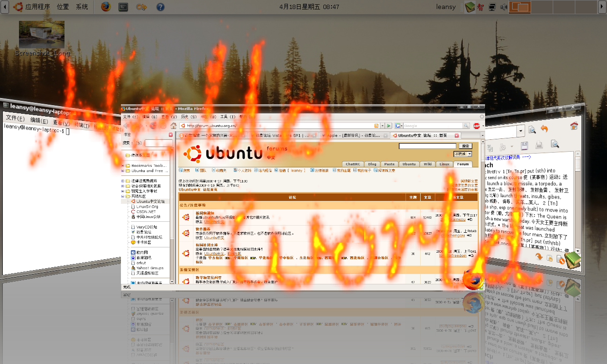Click the StarDict print icon
607x364 pixels.
(539, 145)
